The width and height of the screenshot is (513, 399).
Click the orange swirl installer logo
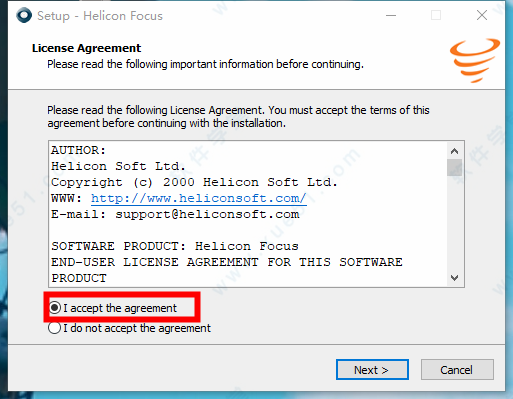point(474,60)
